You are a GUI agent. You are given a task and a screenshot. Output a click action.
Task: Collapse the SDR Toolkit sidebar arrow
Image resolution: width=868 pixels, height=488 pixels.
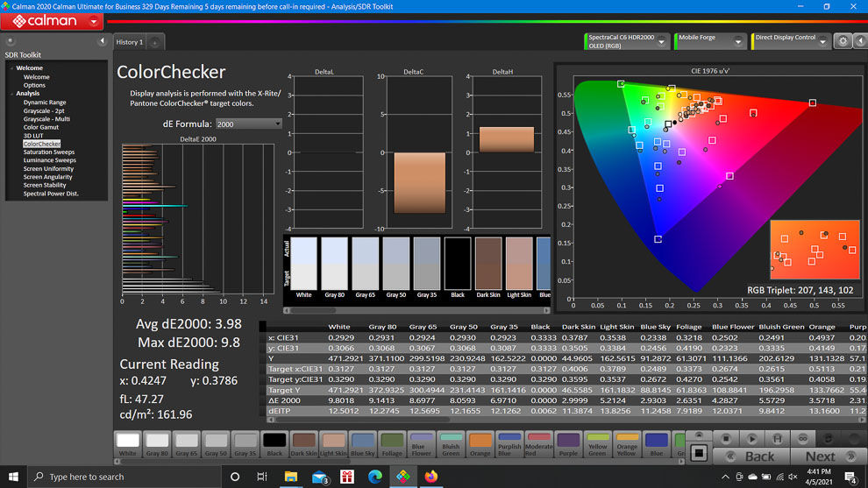pyautogui.click(x=102, y=41)
